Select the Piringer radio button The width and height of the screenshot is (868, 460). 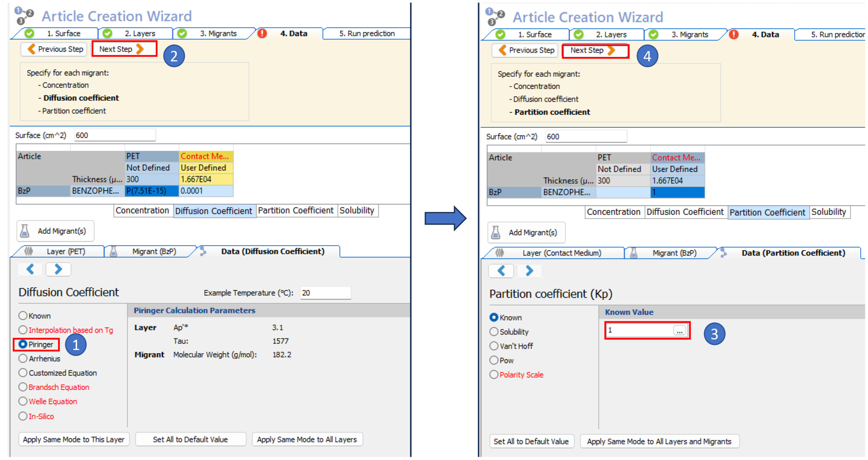pyautogui.click(x=23, y=345)
